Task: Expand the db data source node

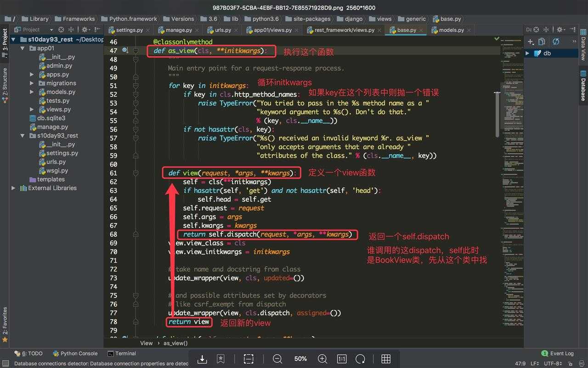Action: 527,53
